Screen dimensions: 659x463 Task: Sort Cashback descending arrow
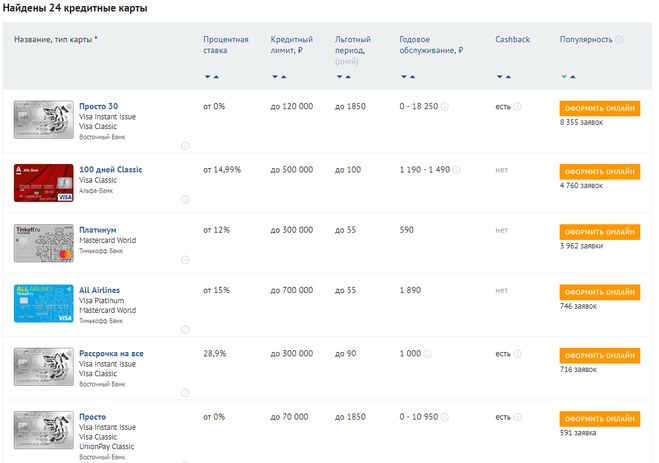pyautogui.click(x=499, y=77)
